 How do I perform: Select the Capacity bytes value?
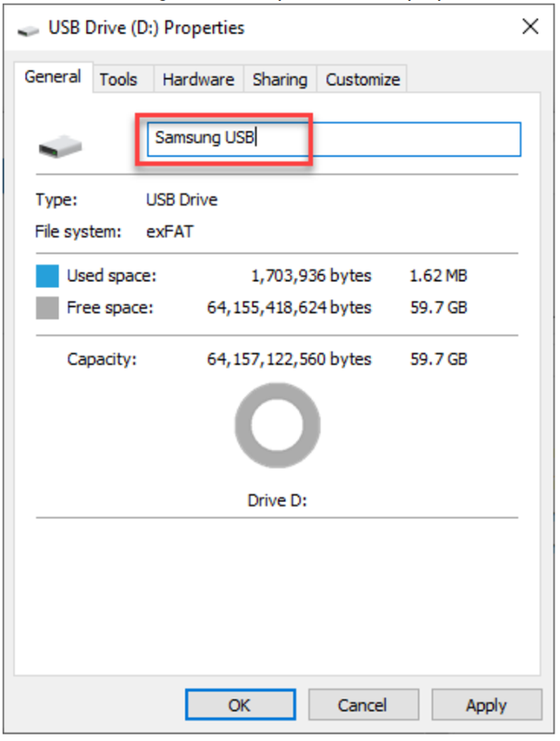pyautogui.click(x=289, y=359)
